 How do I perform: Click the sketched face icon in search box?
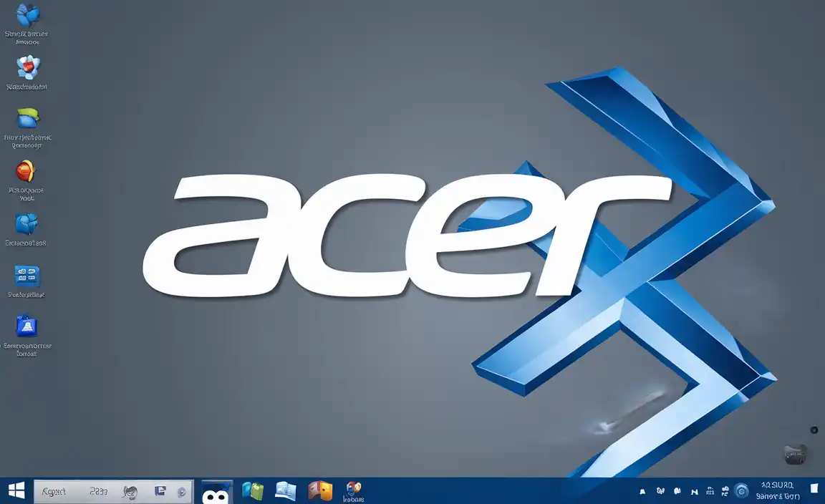pos(130,492)
